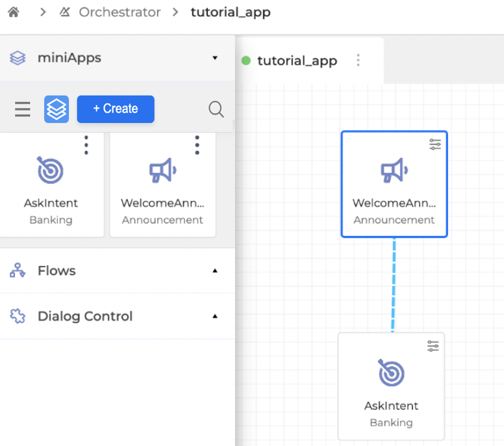The width and height of the screenshot is (504, 446).
Task: Click the AskIntent target node on canvas
Action: (x=391, y=387)
